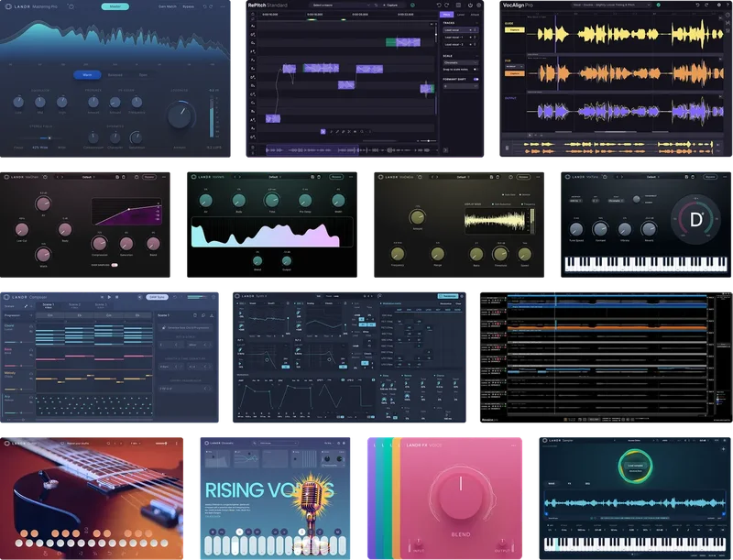This screenshot has width=733, height=560.
Task: Click the redo arrow in Mastering Pro
Action: tap(212, 6)
